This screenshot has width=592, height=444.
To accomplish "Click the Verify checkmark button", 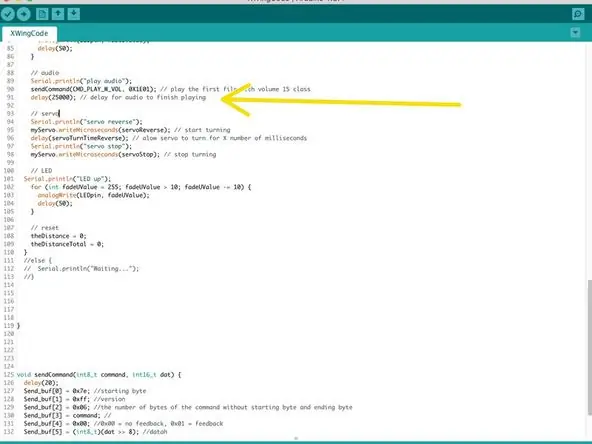I will coord(8,14).
